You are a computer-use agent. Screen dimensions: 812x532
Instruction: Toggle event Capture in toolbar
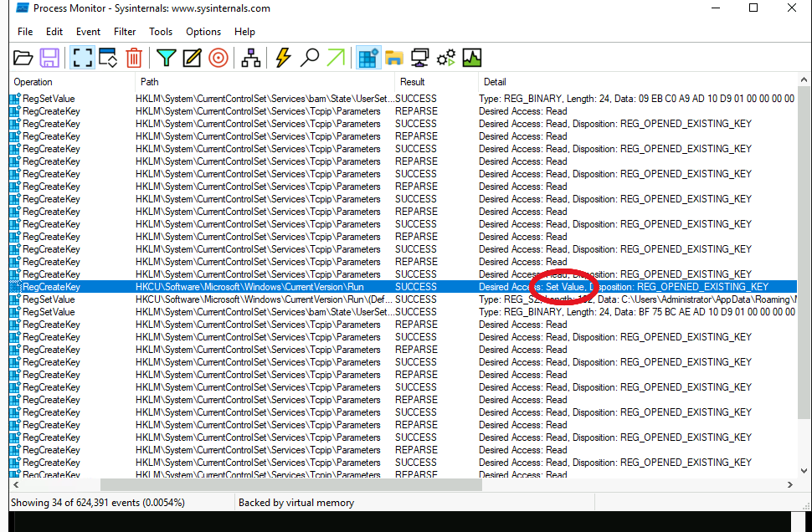tap(82, 58)
